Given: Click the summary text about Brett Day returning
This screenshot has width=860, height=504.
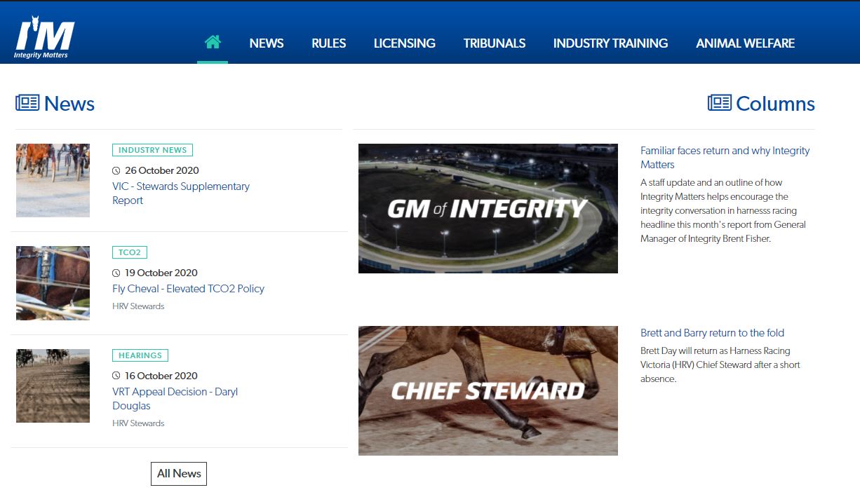Looking at the screenshot, I should point(720,365).
